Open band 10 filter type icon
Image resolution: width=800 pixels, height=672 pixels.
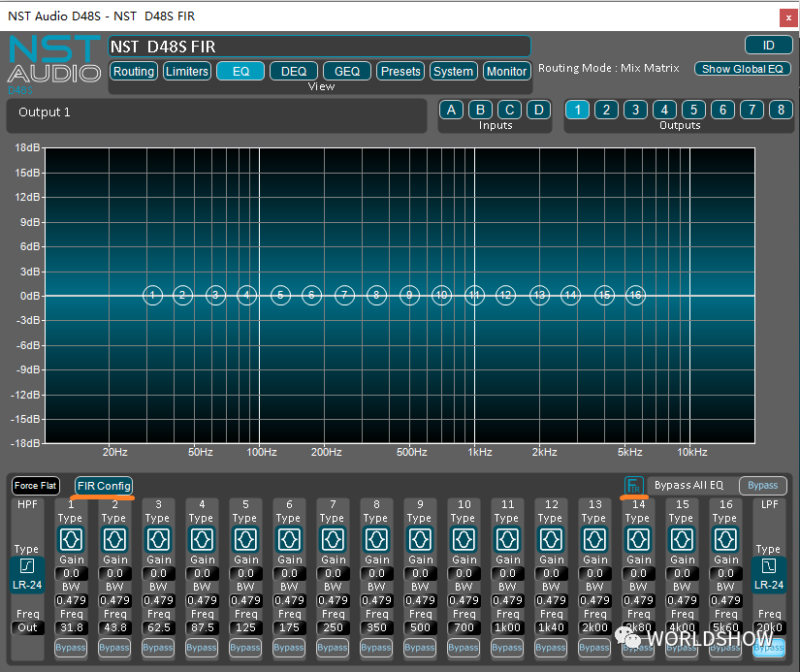[x=464, y=539]
